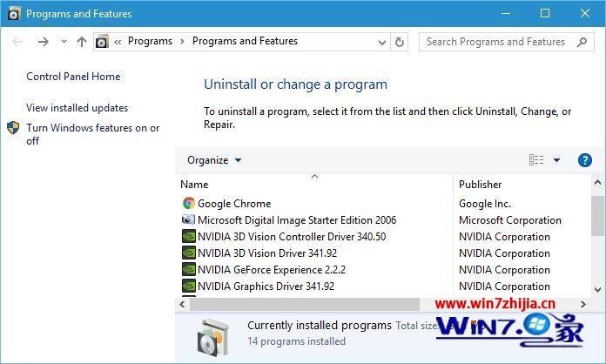The image size is (606, 364).
Task: Open View installed updates link
Action: coord(77,108)
